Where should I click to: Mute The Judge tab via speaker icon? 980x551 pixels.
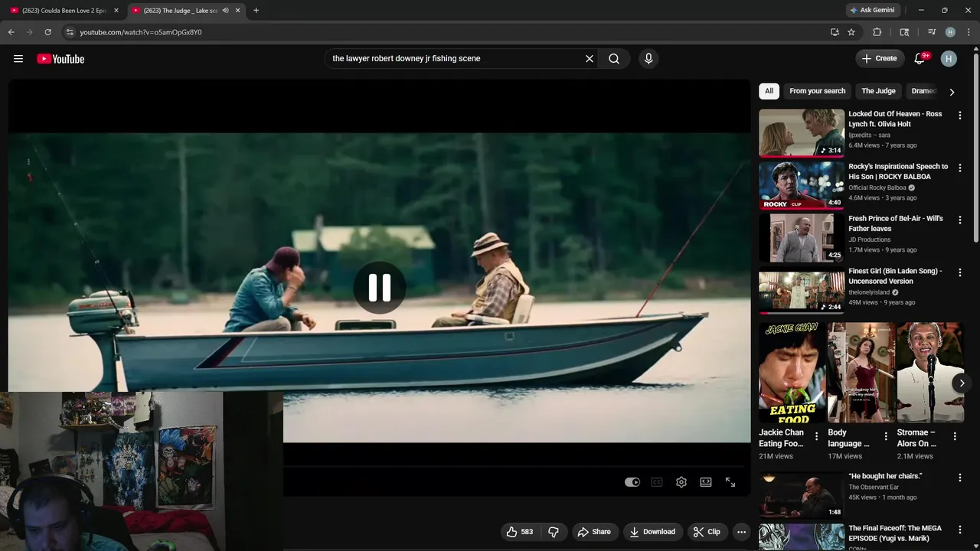click(x=225, y=11)
